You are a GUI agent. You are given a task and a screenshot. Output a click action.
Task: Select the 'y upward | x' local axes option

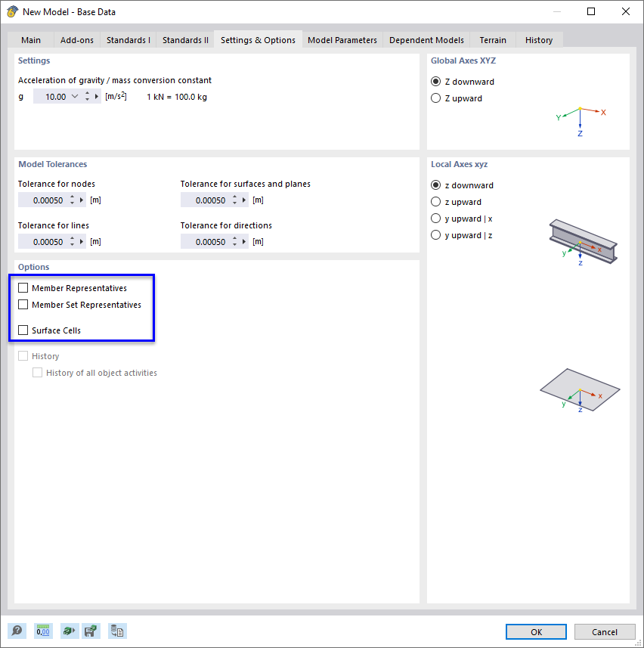click(x=435, y=218)
